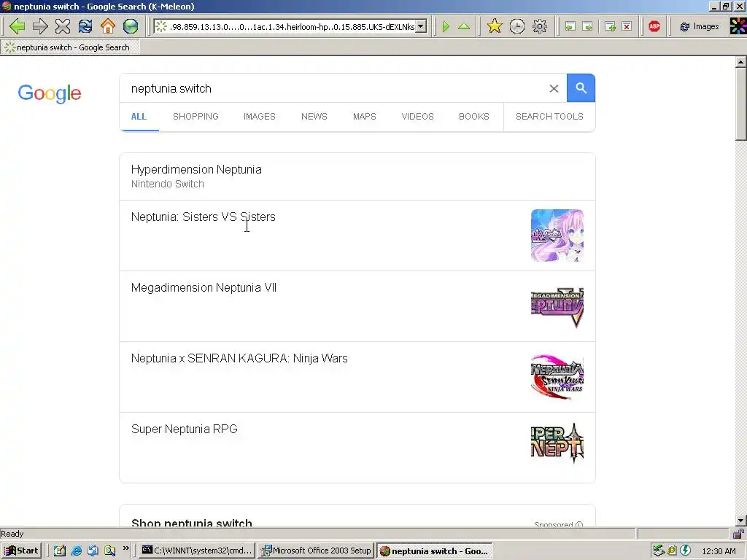Click the Super Neptunia RPG logo thumbnail
The image size is (747, 560).
(x=557, y=443)
